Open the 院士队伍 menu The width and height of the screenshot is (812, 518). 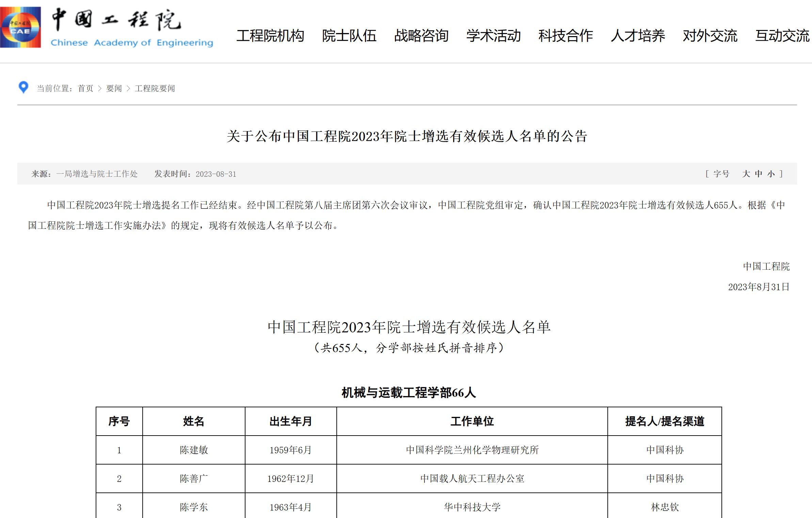pos(349,36)
